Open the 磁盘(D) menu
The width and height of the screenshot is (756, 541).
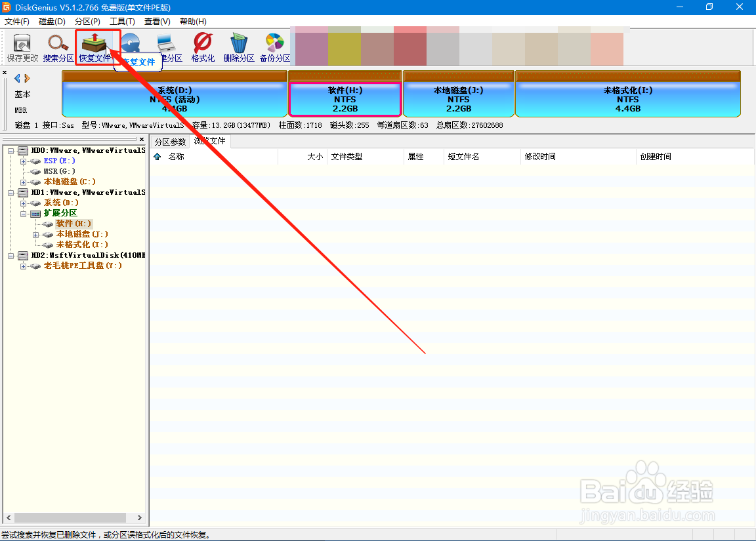[x=52, y=22]
